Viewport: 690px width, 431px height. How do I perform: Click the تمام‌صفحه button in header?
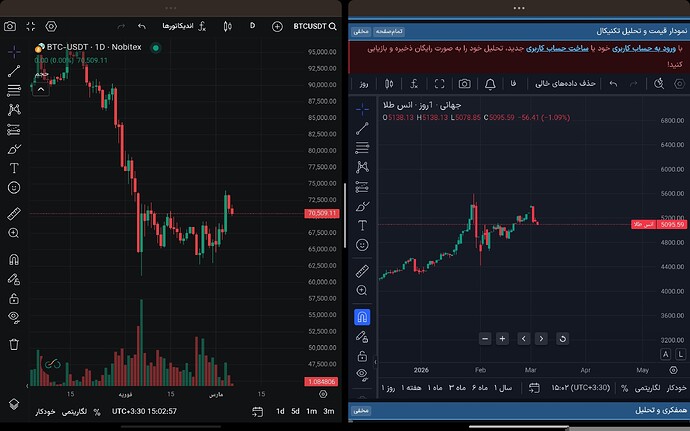coord(389,31)
